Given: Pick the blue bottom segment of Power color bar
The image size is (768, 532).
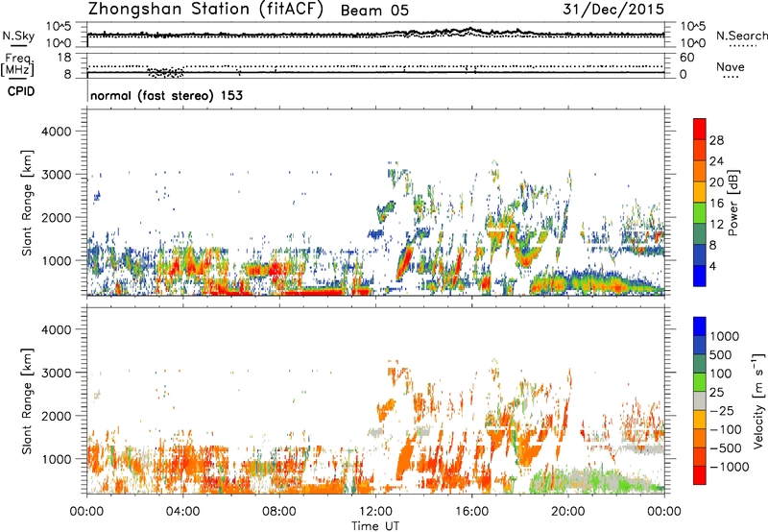Looking at the screenshot, I should 700,276.
